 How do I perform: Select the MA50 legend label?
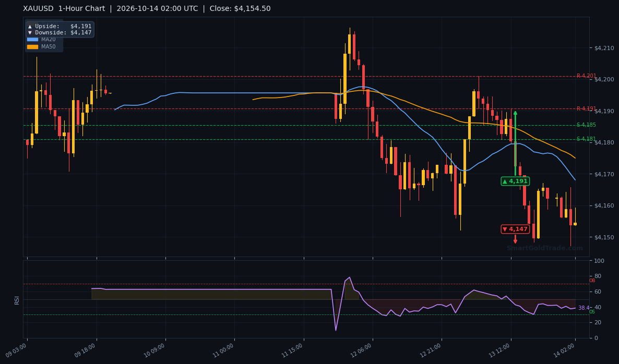[48, 46]
